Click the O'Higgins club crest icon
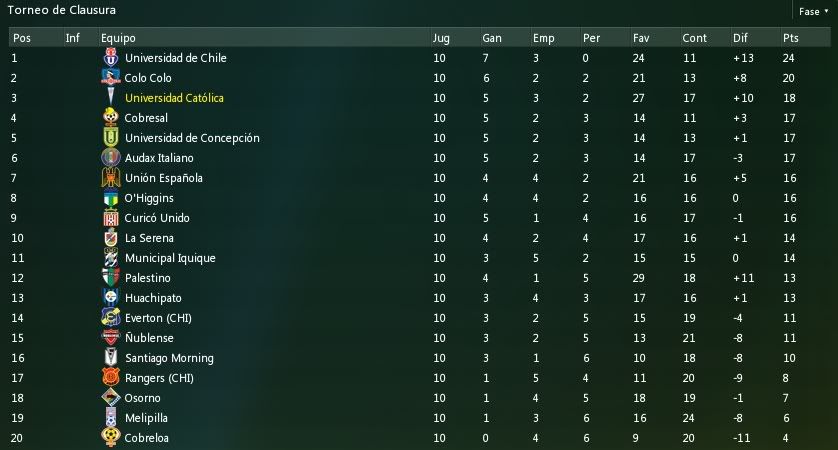Viewport: 838px width, 450px height. pyautogui.click(x=111, y=198)
